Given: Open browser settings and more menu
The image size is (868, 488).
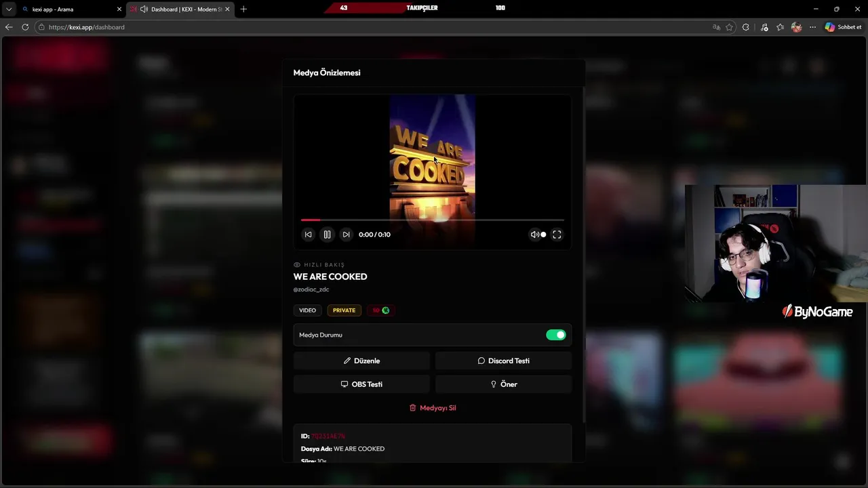Looking at the screenshot, I should point(812,27).
